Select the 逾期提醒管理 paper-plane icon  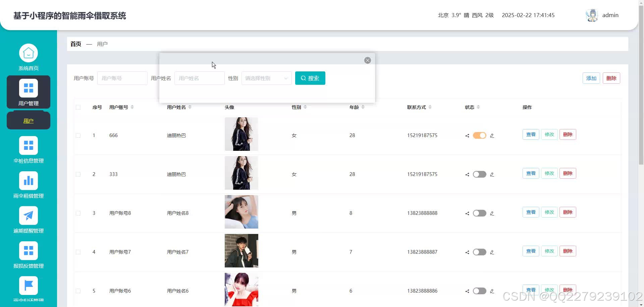[28, 216]
